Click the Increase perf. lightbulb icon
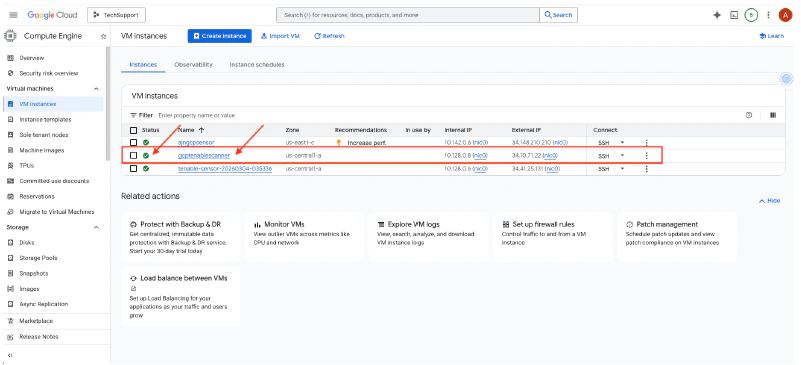 click(338, 142)
